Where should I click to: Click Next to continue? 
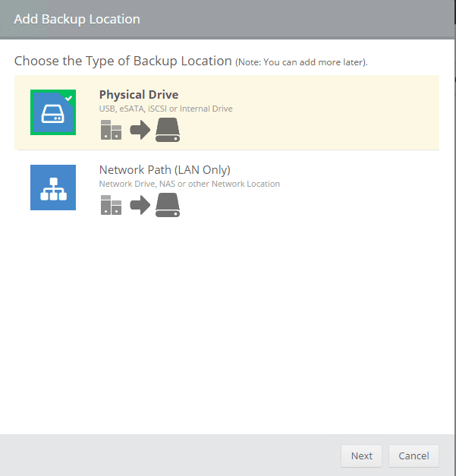coord(362,456)
